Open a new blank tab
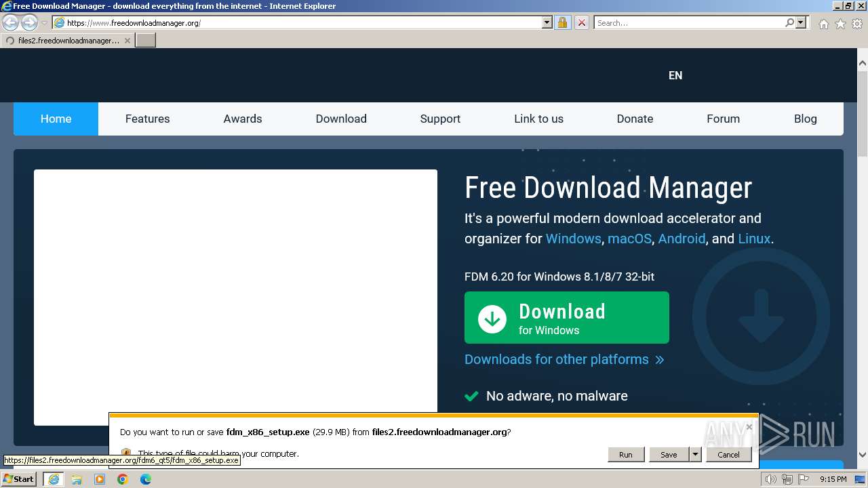 [146, 41]
